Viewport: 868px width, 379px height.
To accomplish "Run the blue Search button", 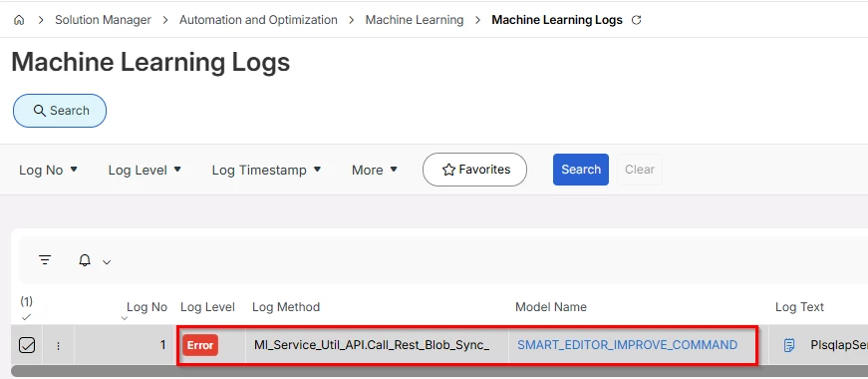I will point(581,170).
